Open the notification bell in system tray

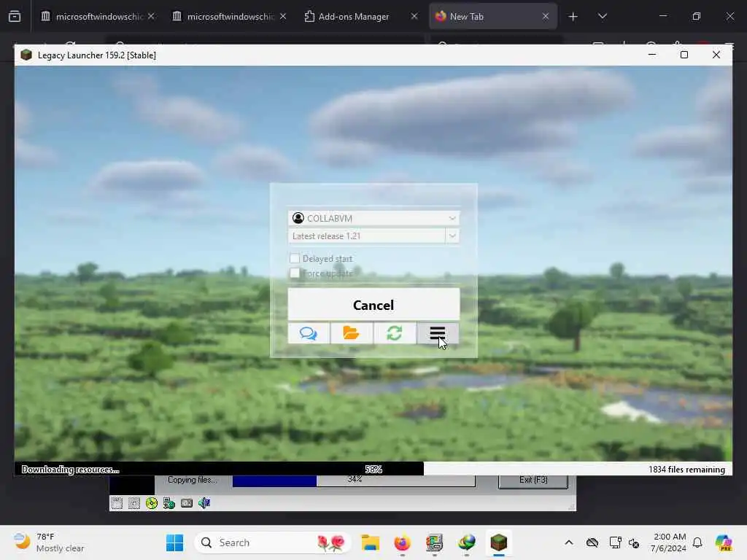(x=697, y=542)
